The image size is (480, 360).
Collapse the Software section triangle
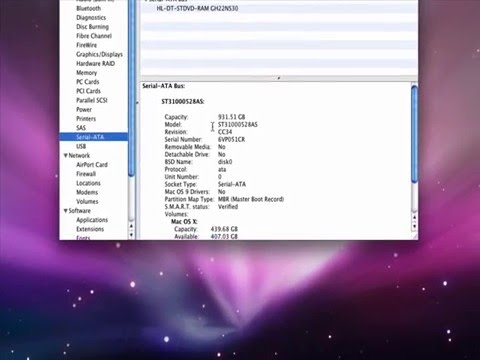[66, 211]
